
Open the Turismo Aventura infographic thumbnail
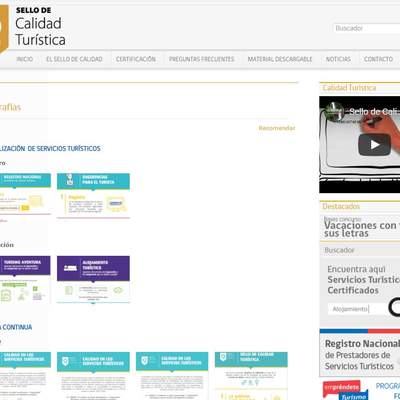tap(25, 280)
